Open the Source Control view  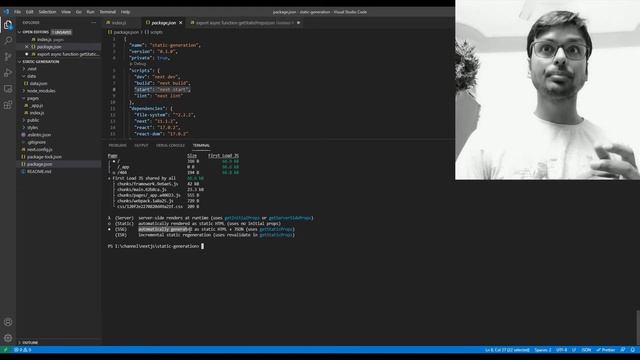[8, 57]
